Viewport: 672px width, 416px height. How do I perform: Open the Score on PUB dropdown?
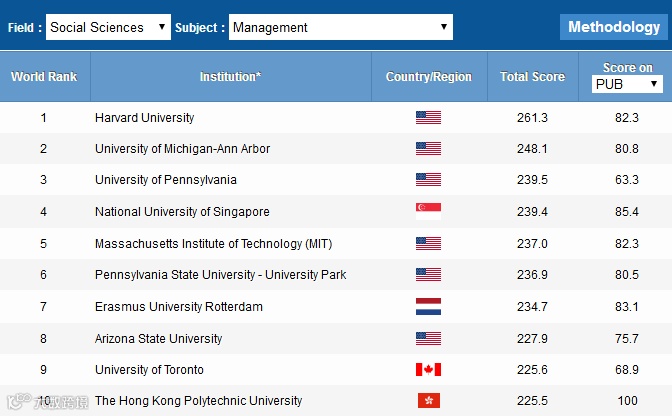coord(627,84)
